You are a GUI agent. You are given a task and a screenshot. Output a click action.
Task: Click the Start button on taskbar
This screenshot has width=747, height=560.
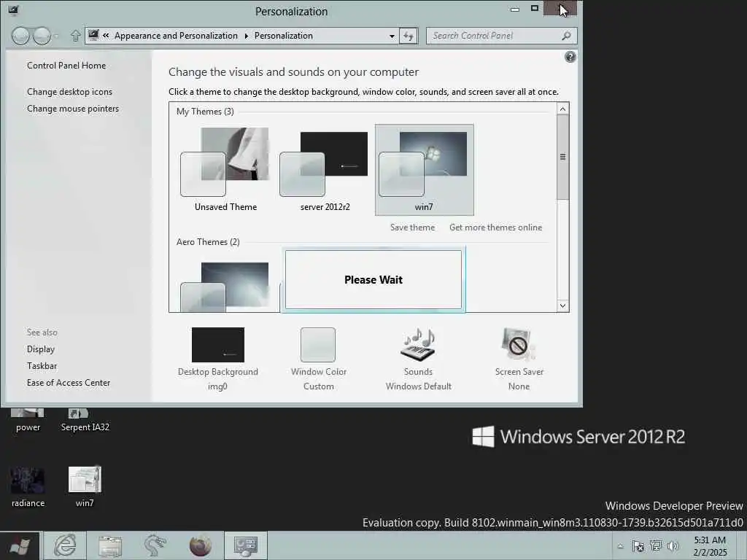[x=20, y=545]
